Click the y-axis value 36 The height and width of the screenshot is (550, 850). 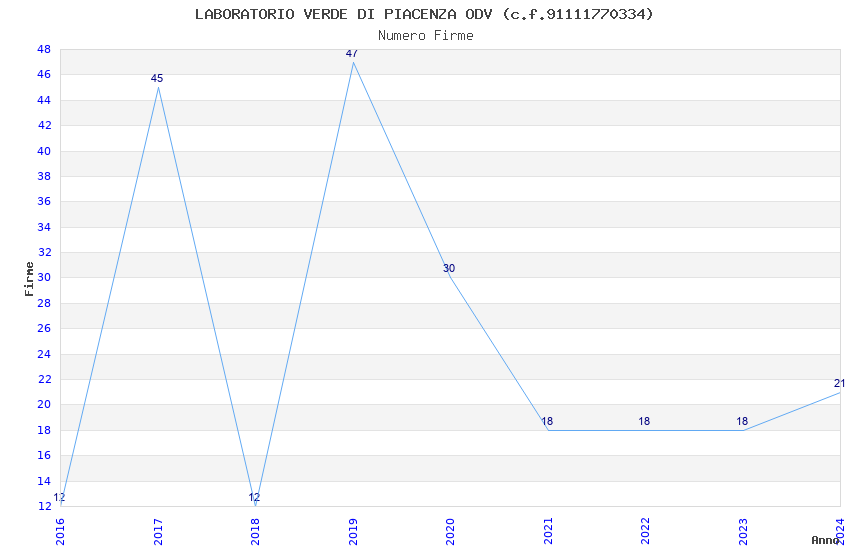tap(44, 201)
